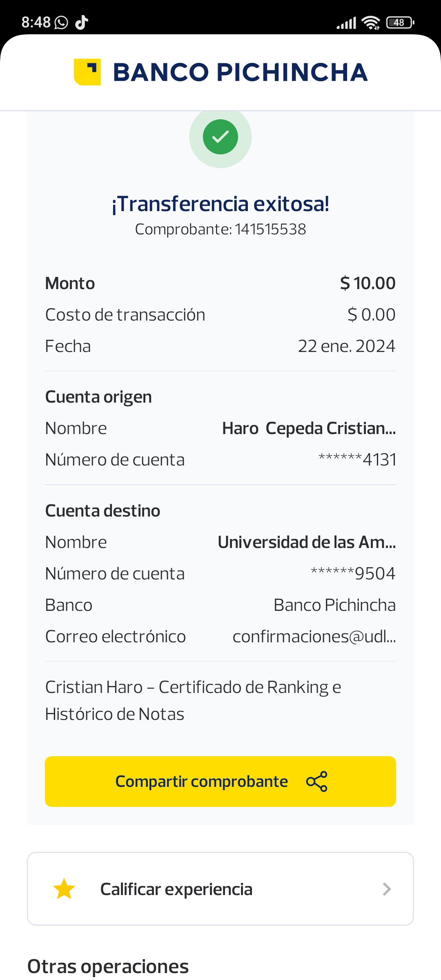The image size is (441, 980).
Task: Tap the Wi-Fi status icon
Action: pos(371,23)
